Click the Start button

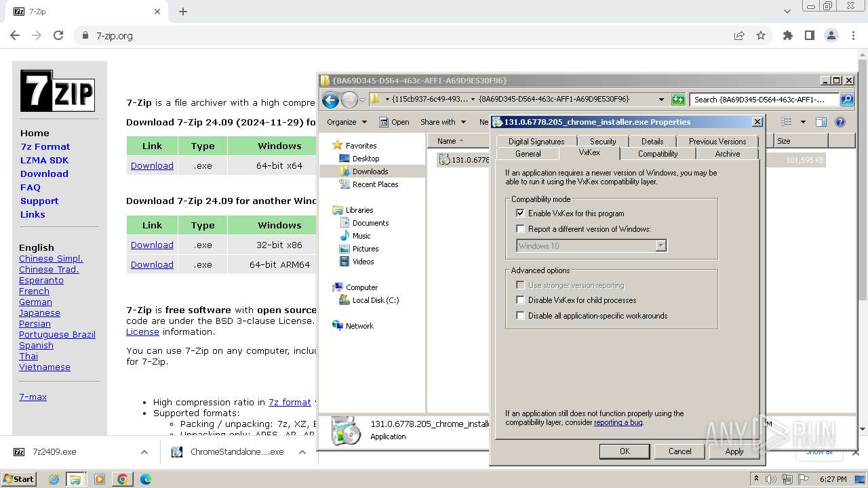pyautogui.click(x=18, y=479)
